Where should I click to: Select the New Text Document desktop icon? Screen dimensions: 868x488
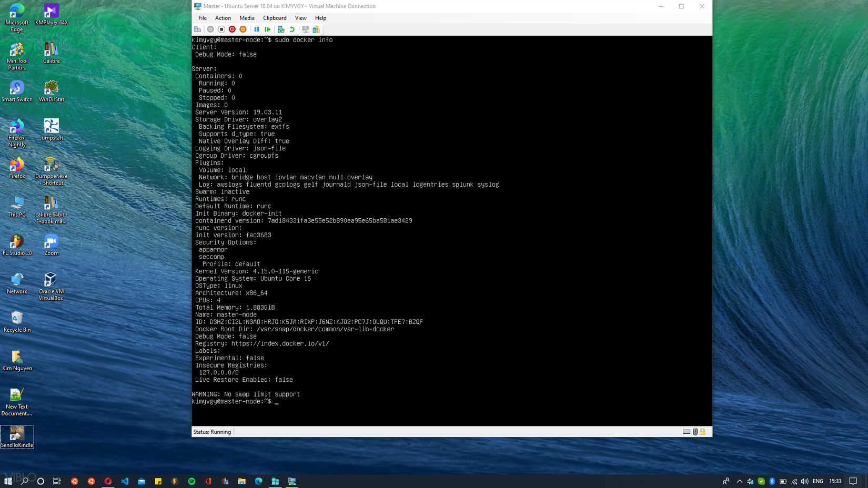[x=17, y=402]
